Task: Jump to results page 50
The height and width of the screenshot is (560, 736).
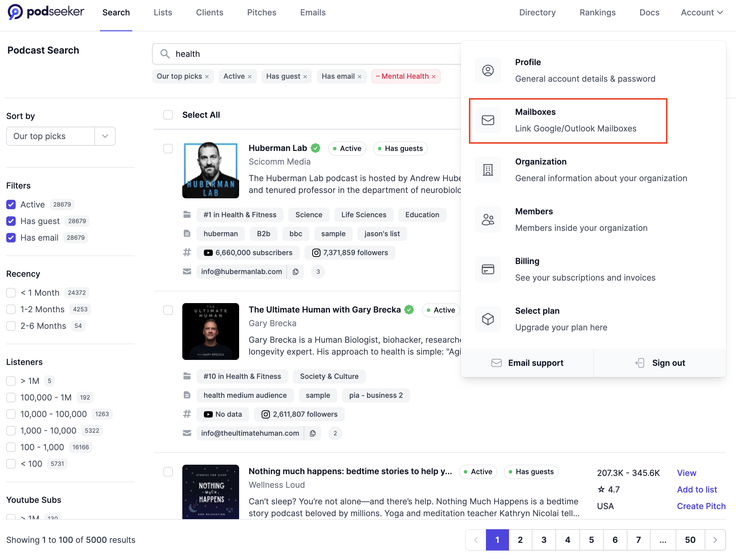Action: (690, 540)
